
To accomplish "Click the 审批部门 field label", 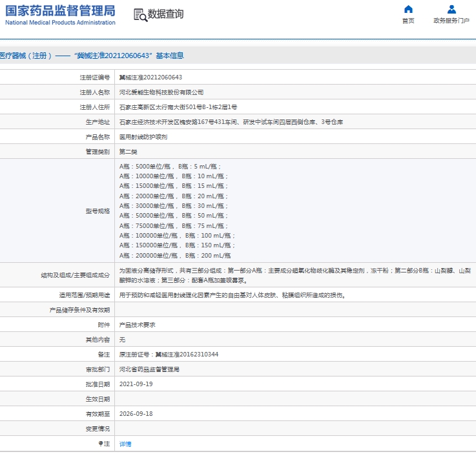I will click(x=98, y=369).
